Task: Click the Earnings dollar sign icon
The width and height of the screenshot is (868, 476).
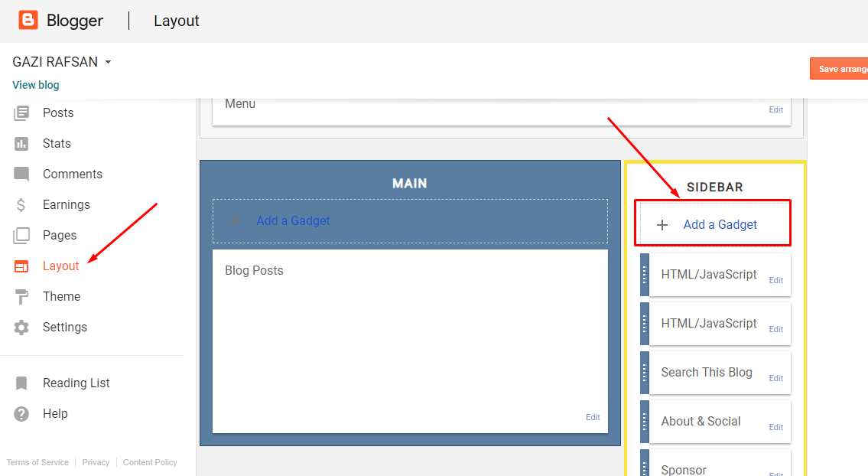Action: (x=21, y=204)
